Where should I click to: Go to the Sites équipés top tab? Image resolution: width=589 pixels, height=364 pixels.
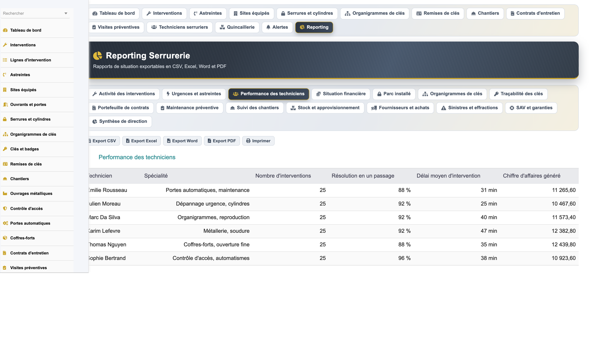(251, 13)
